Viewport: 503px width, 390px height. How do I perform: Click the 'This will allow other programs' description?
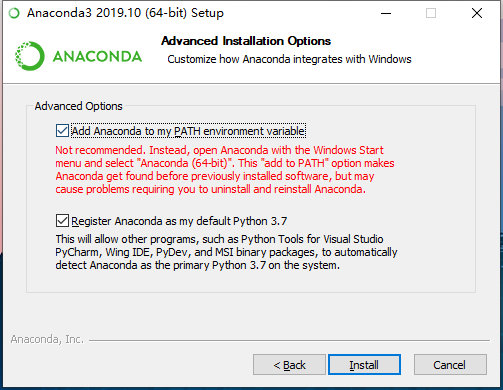(x=226, y=252)
